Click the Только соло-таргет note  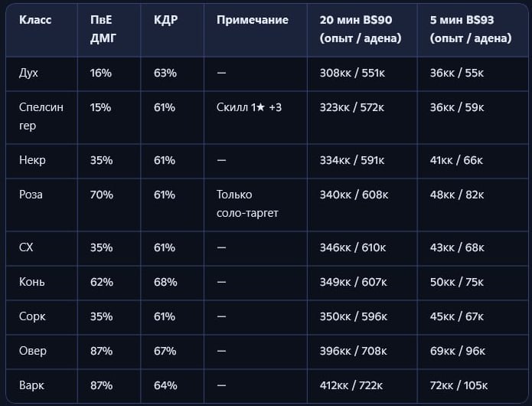(x=247, y=204)
